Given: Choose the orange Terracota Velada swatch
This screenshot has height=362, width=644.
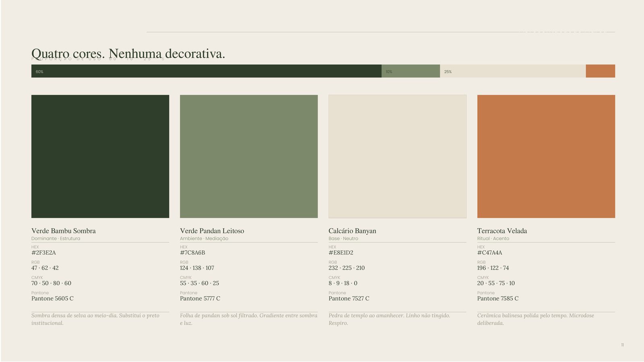Looking at the screenshot, I should pos(546,156).
